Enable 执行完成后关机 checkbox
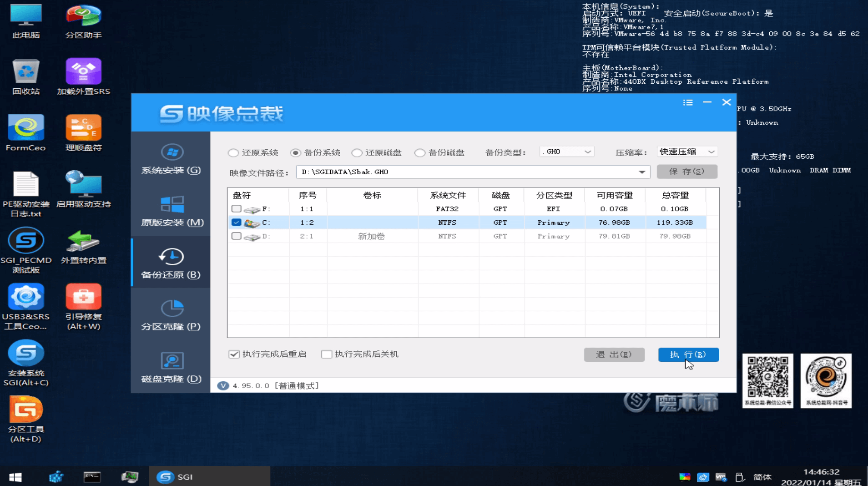This screenshot has width=868, height=486. click(x=326, y=354)
